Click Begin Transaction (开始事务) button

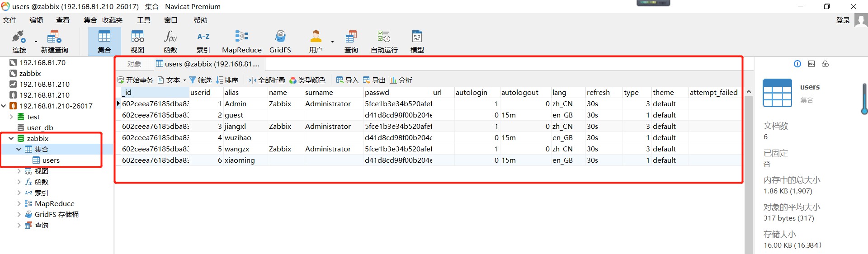[x=135, y=80]
